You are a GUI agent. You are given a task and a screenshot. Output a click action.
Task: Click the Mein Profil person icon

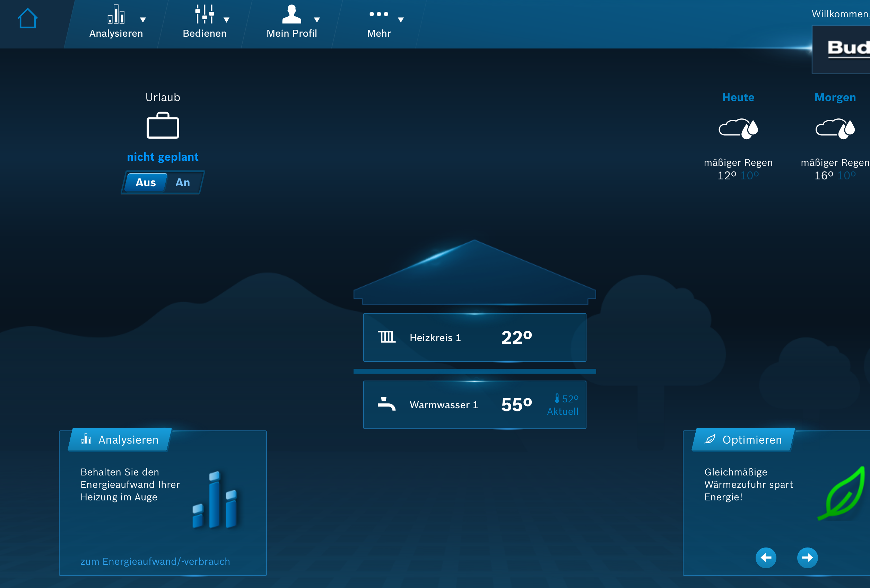click(x=291, y=14)
